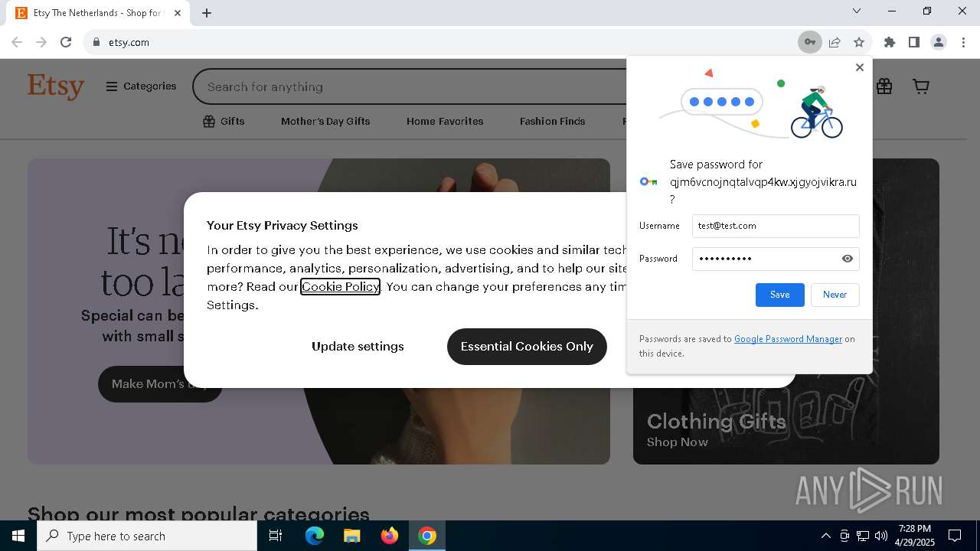Open network tray icon
This screenshot has height=551, width=980.
pyautogui.click(x=863, y=536)
